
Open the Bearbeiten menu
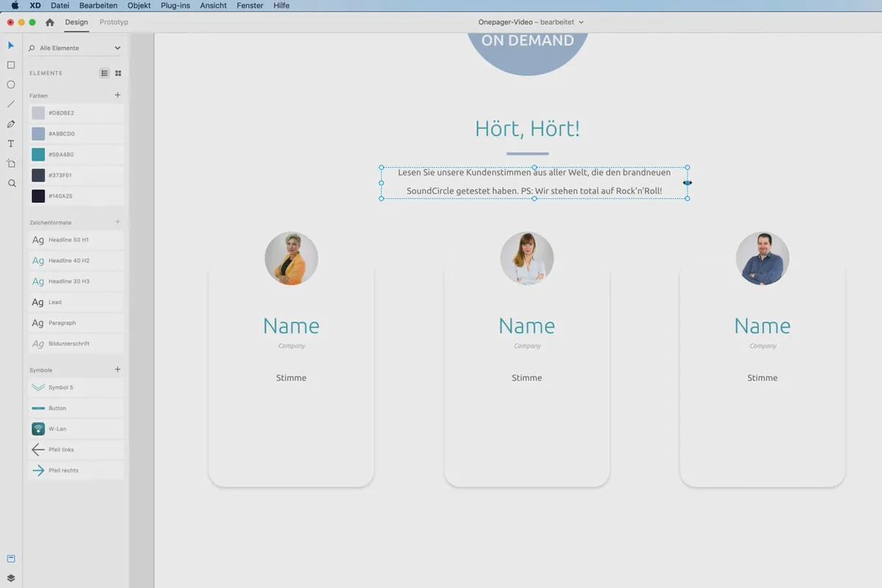98,5
